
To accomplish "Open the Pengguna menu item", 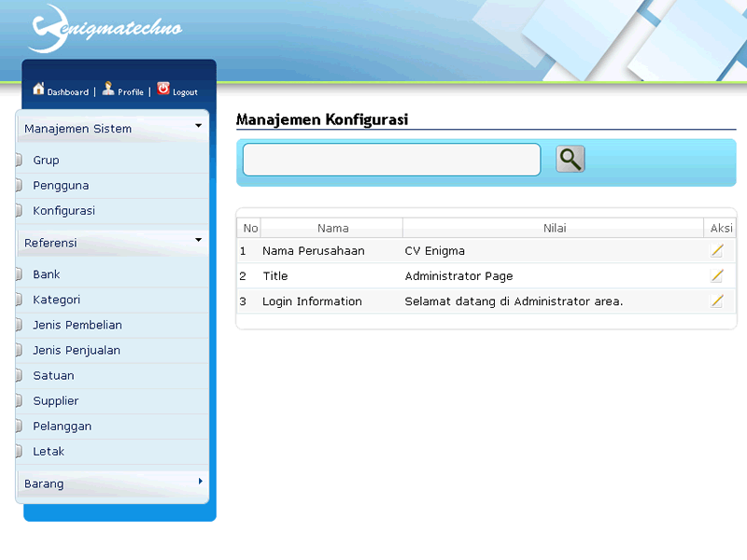I will [113, 186].
